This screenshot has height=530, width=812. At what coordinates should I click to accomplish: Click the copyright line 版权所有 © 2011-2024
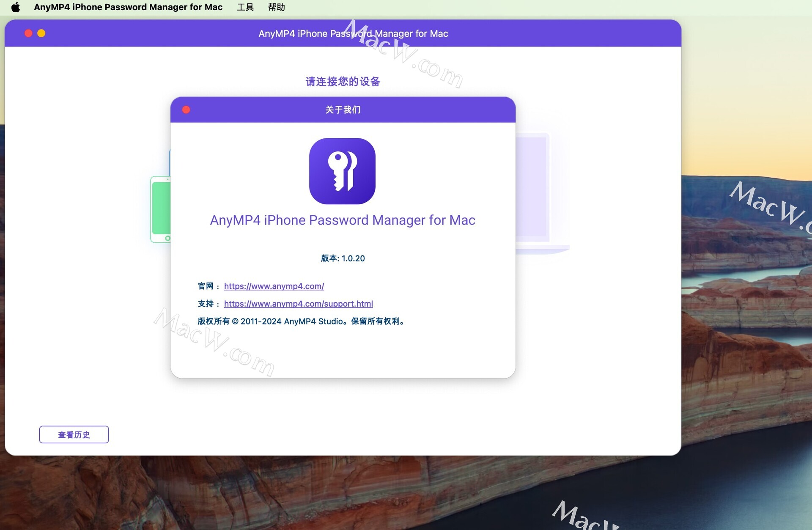tap(302, 321)
